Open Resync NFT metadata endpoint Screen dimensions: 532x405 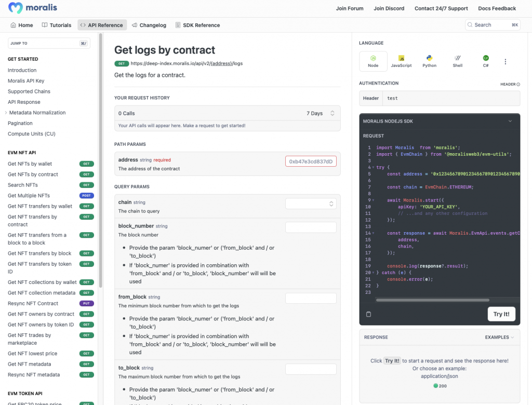coord(34,375)
